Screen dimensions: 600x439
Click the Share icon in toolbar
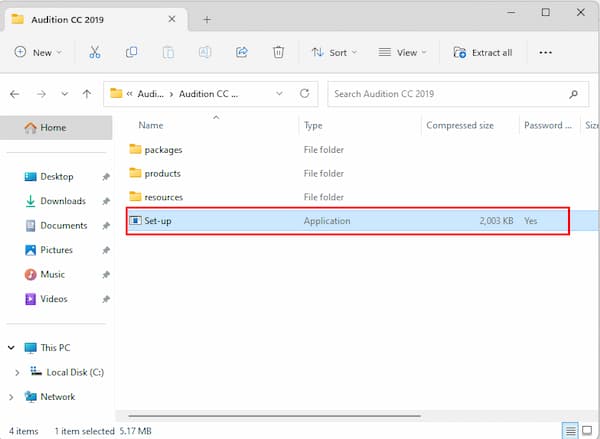point(241,52)
